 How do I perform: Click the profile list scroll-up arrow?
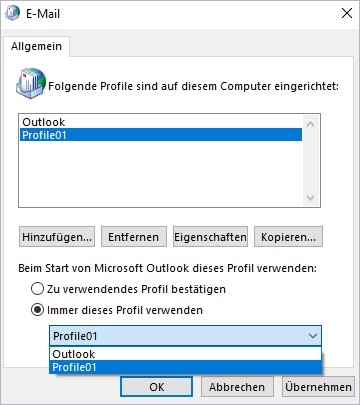(310, 124)
